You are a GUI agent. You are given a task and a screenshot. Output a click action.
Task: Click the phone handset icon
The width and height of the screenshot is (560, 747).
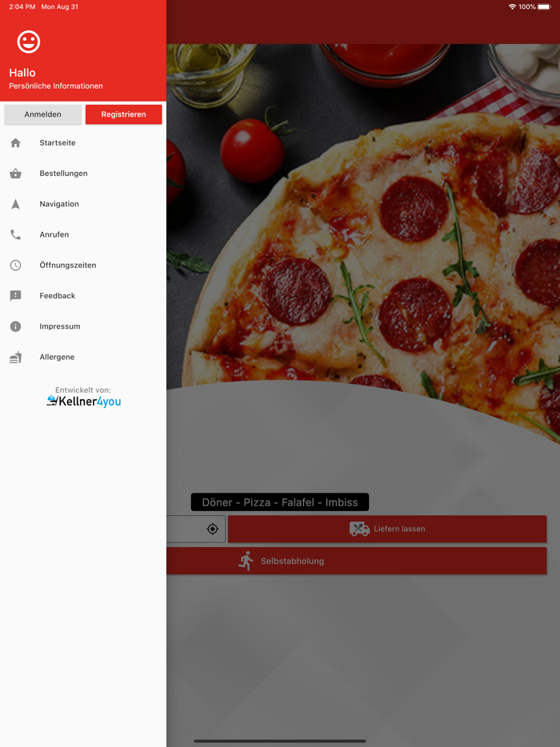(16, 234)
